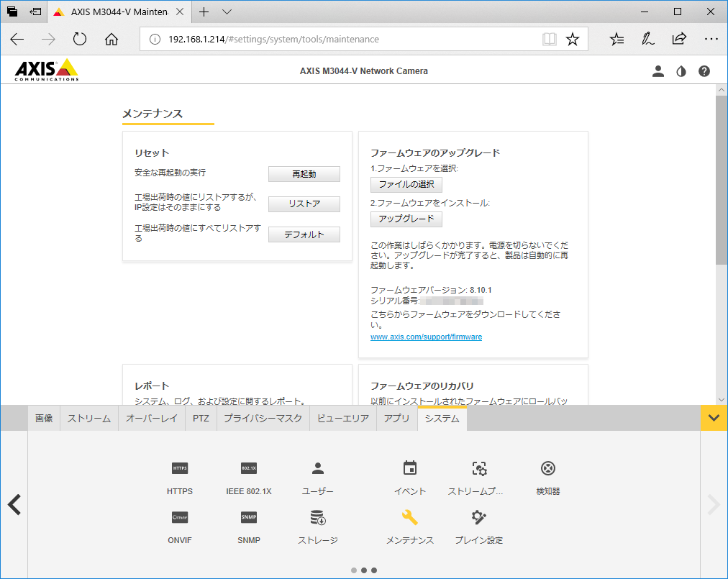
Task: Open the メンテナンス wrench icon
Action: (x=410, y=517)
